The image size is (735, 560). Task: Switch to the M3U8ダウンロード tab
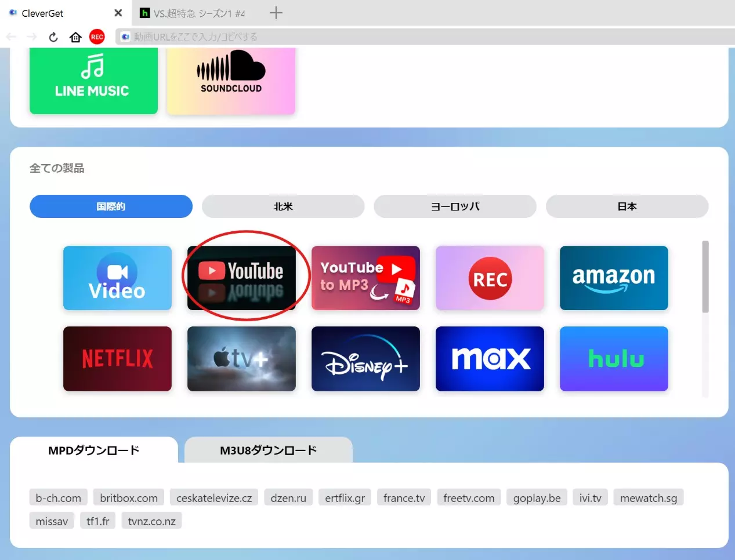(x=269, y=450)
